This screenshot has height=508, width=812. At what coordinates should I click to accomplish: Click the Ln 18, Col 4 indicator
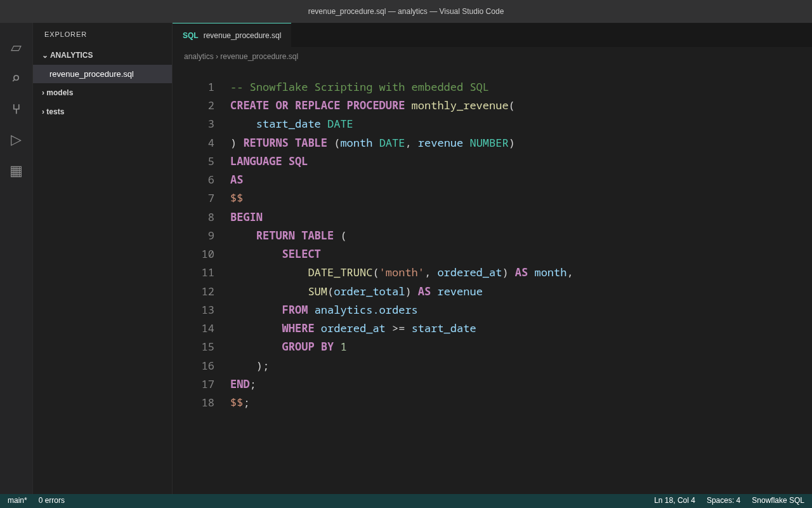tap(674, 500)
